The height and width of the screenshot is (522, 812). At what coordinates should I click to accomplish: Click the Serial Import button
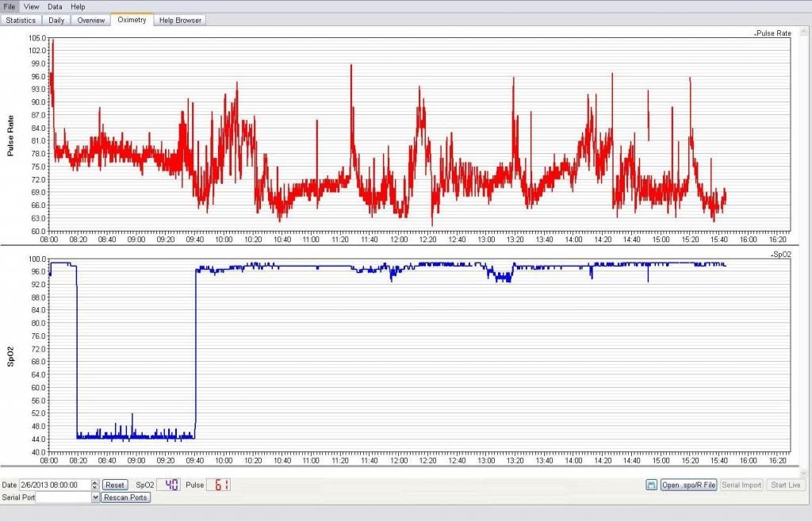(741, 485)
